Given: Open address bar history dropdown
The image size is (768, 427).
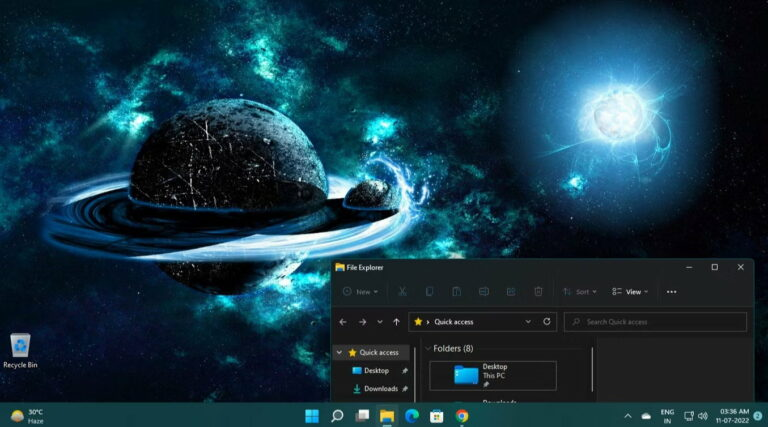Looking at the screenshot, I should tap(528, 322).
